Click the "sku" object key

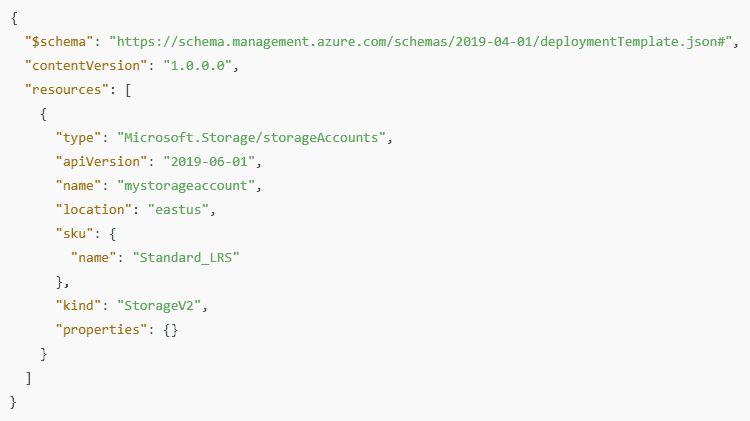tap(75, 233)
